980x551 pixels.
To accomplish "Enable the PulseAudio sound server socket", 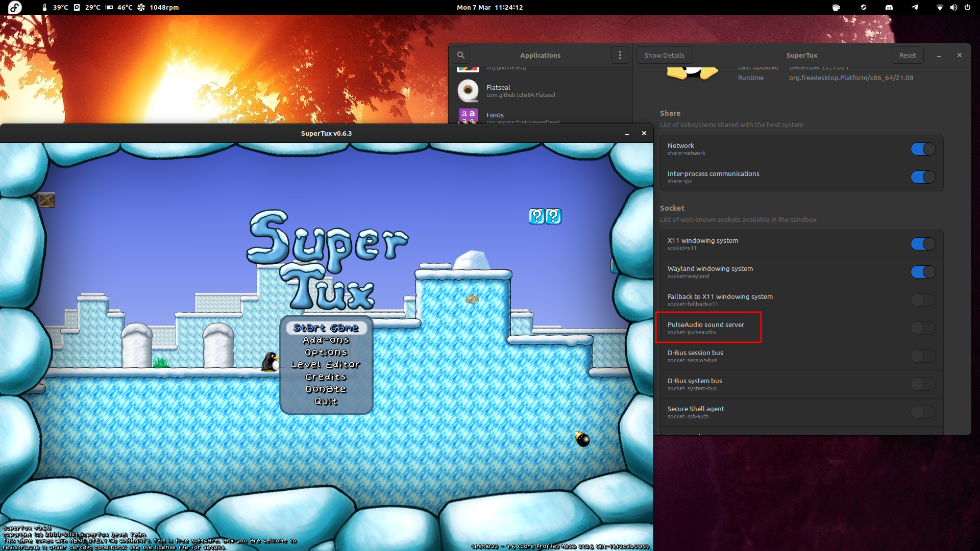I will point(924,328).
